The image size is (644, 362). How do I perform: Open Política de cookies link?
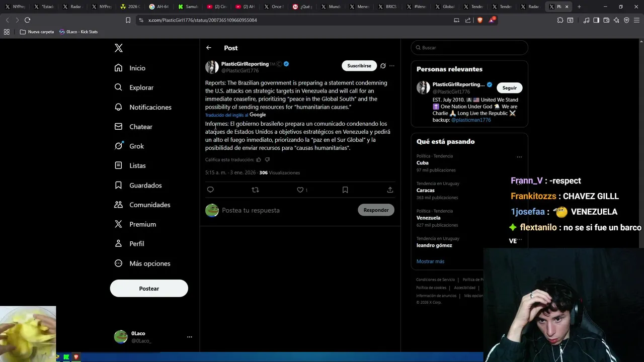click(x=431, y=288)
